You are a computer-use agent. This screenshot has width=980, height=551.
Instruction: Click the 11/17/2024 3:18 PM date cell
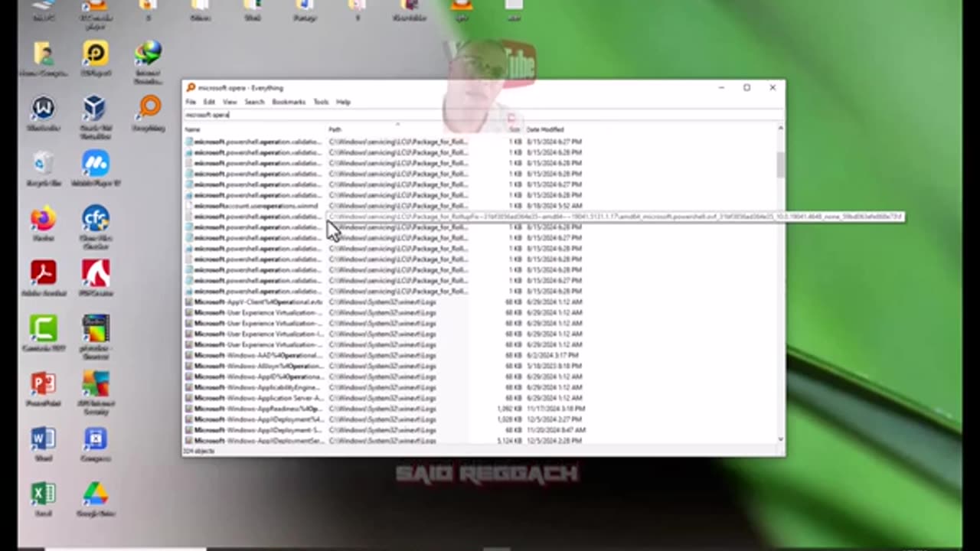point(556,409)
